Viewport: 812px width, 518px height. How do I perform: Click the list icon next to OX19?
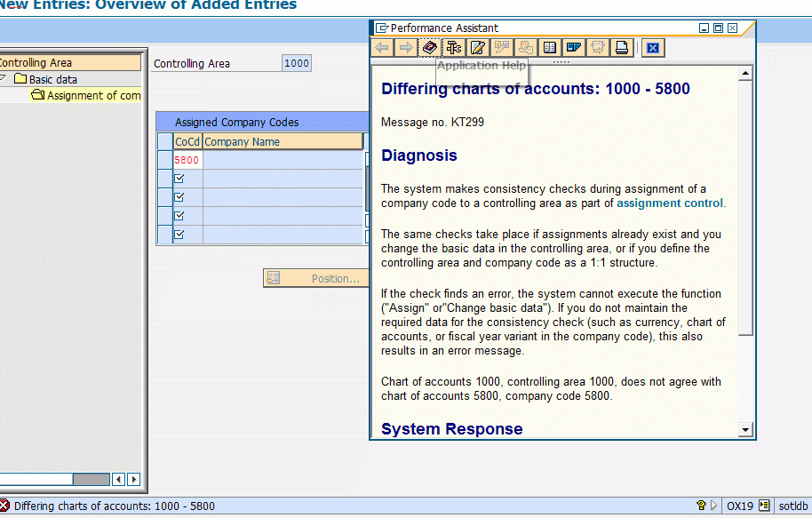[764, 506]
